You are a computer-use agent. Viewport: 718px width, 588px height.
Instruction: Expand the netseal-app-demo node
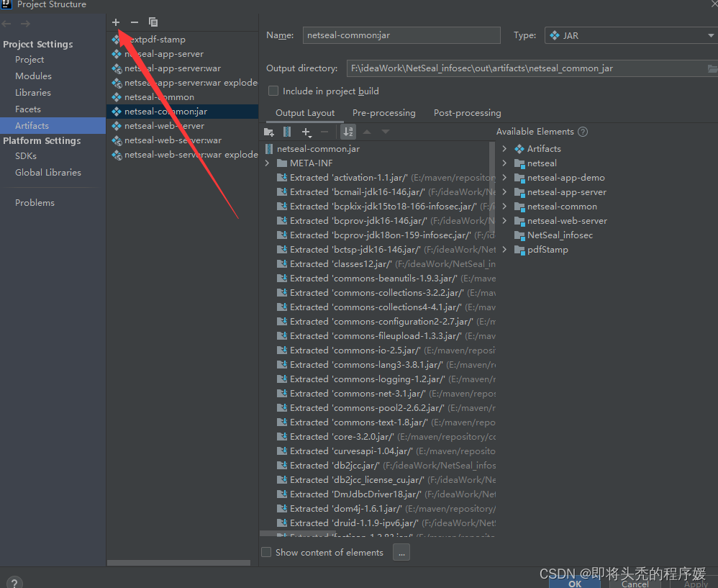pyautogui.click(x=504, y=178)
